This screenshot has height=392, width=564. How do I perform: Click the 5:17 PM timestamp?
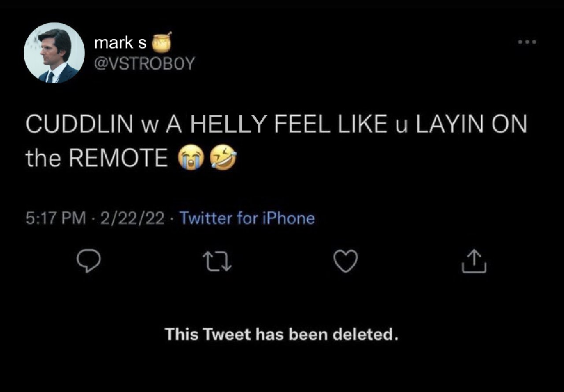56,218
